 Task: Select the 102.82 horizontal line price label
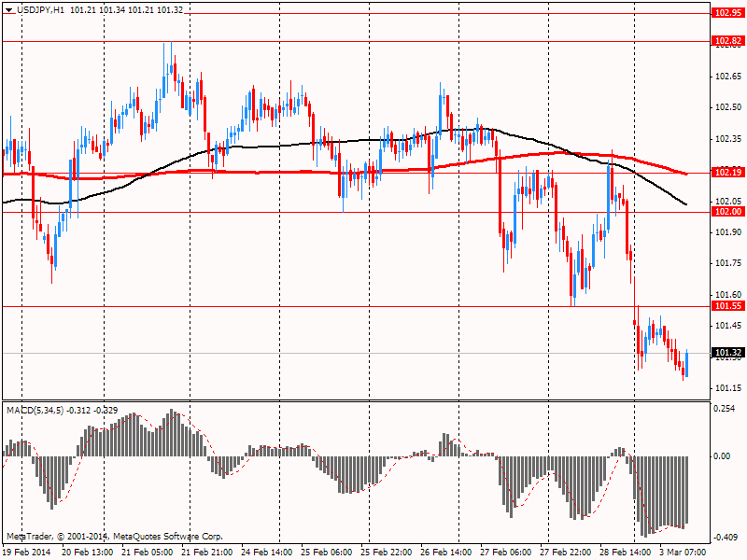coord(728,40)
